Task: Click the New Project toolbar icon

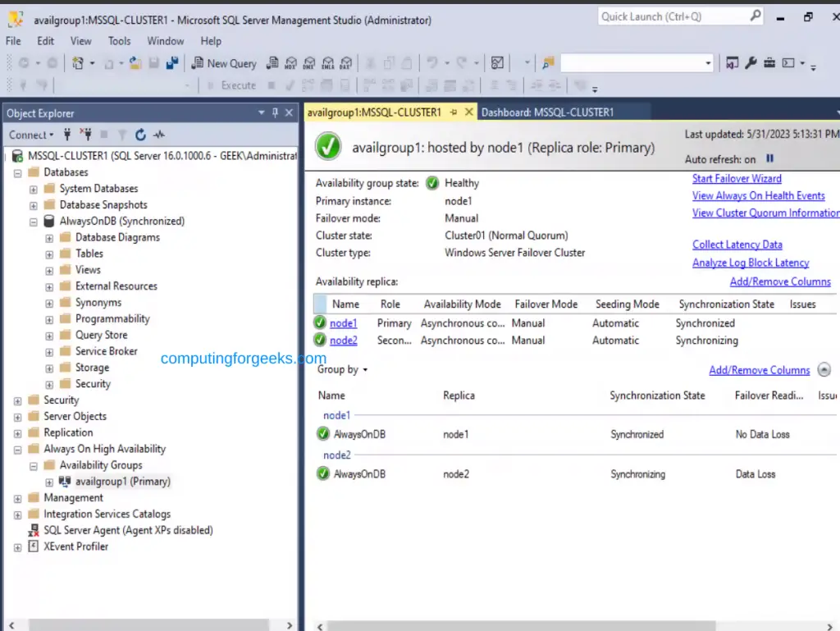Action: (x=78, y=63)
